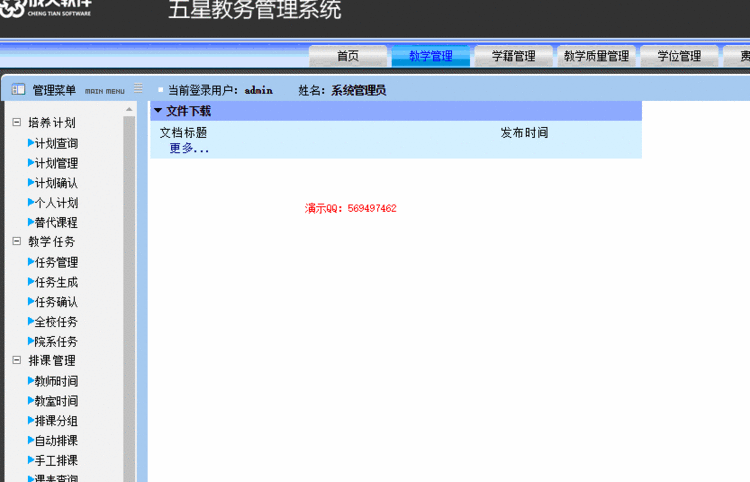Open 教师时间 in the menu
The image size is (750, 482).
pos(56,381)
